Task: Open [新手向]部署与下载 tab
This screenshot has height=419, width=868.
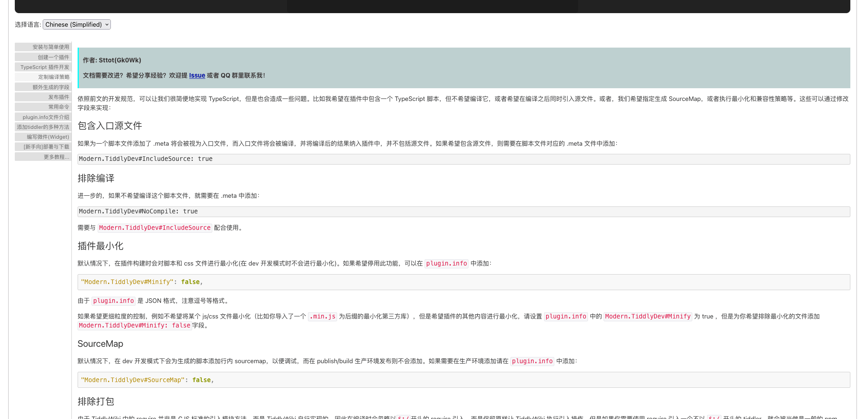Action: tap(43, 147)
